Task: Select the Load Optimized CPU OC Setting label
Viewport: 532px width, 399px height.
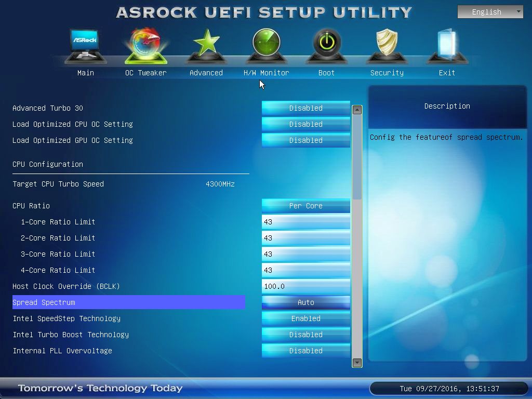Action: pos(73,124)
